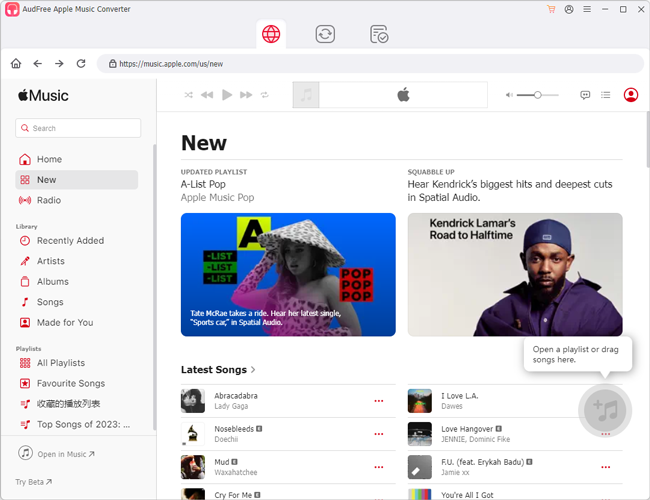The width and height of the screenshot is (650, 500).
Task: Navigate forward in the browser
Action: 59,63
